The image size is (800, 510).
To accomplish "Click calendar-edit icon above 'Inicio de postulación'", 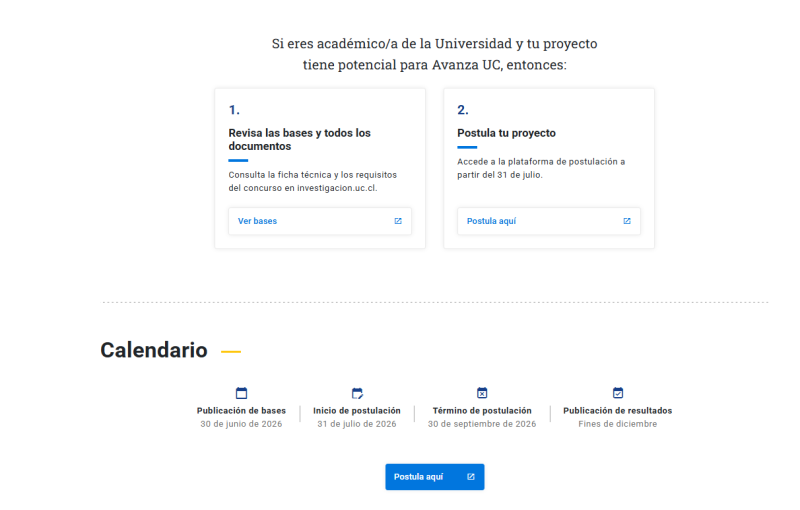I will coord(357,393).
